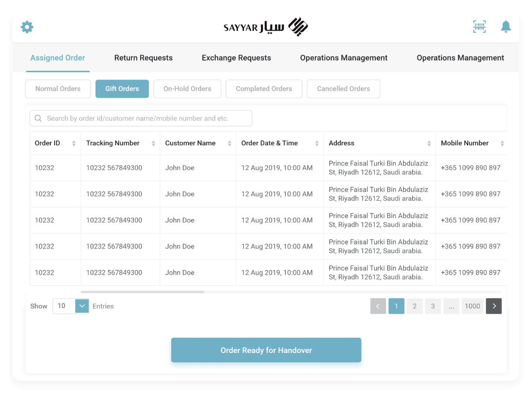The image size is (532, 398).
Task: Go to page 2
Action: 414,306
